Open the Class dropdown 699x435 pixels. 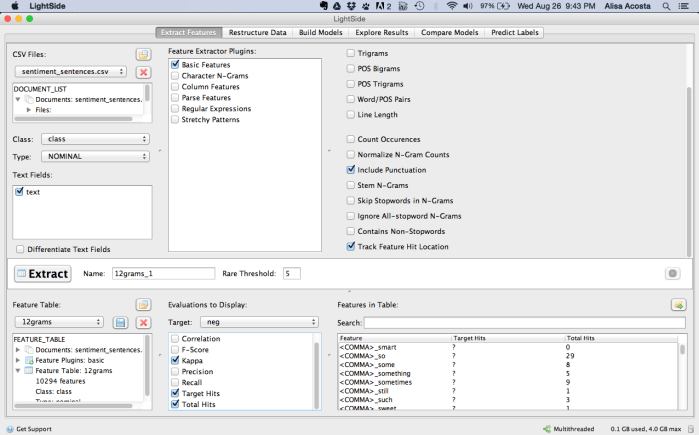coord(95,139)
